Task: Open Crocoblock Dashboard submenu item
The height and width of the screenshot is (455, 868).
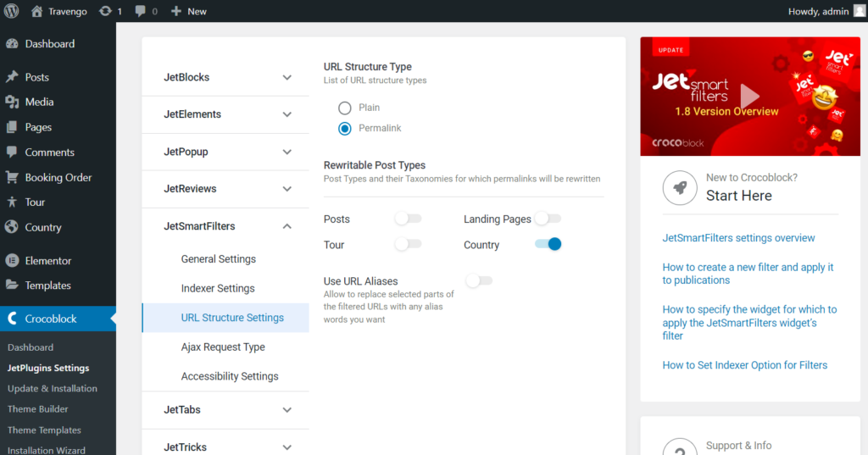Action: point(31,347)
